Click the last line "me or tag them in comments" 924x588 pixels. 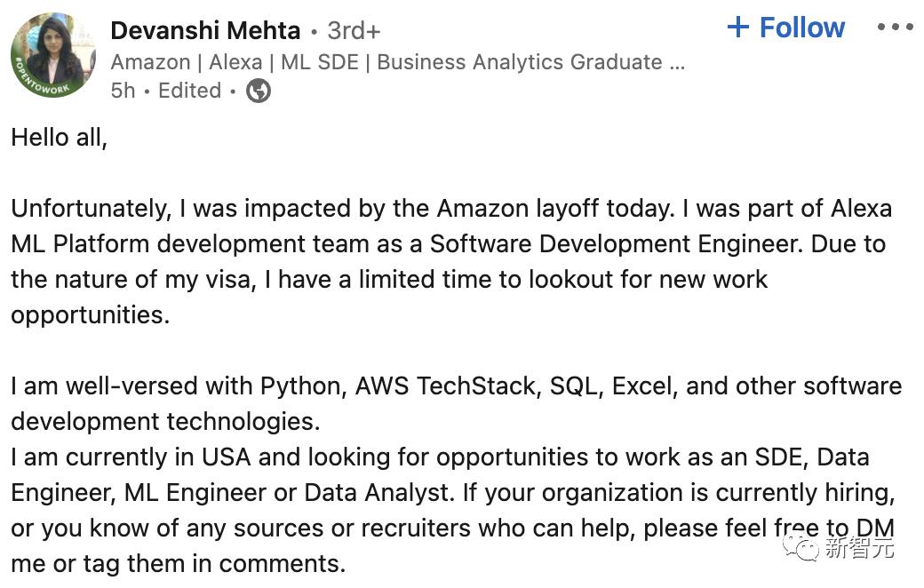point(178,563)
